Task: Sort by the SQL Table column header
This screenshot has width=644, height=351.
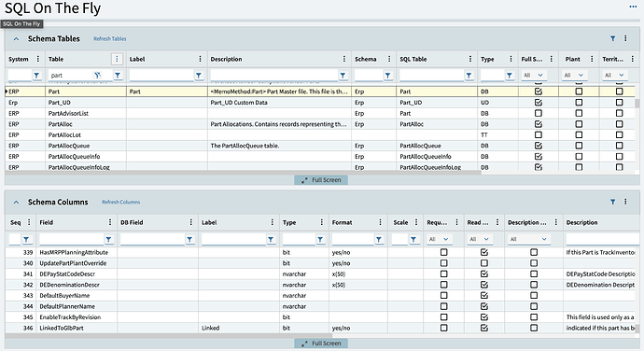Action: click(413, 59)
